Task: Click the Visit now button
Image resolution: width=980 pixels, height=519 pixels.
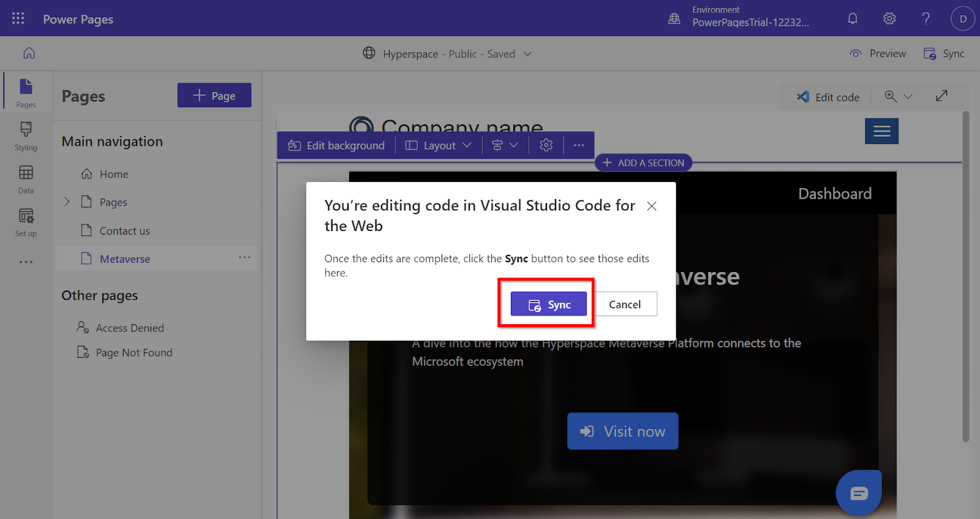Action: [x=622, y=431]
